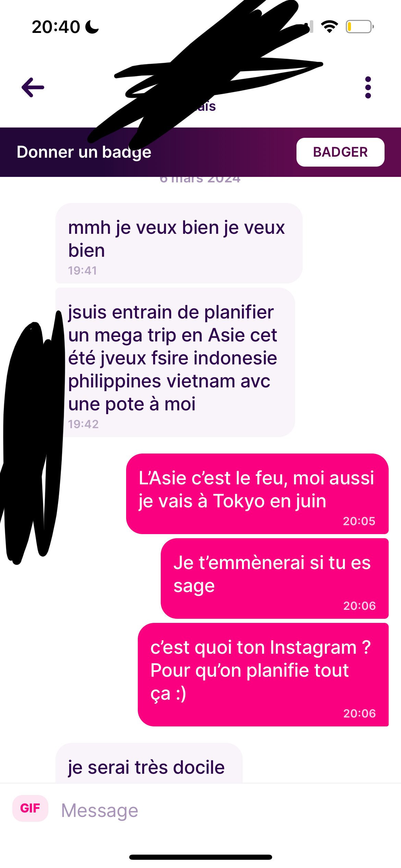Viewport: 401px width, 868px height.
Task: Tap the 19:42 timestamp under message
Action: click(83, 424)
